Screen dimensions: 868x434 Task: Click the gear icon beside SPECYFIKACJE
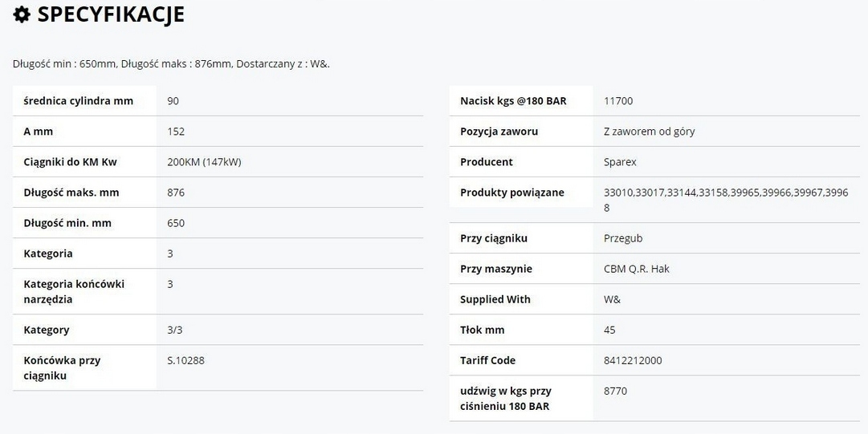[22, 14]
